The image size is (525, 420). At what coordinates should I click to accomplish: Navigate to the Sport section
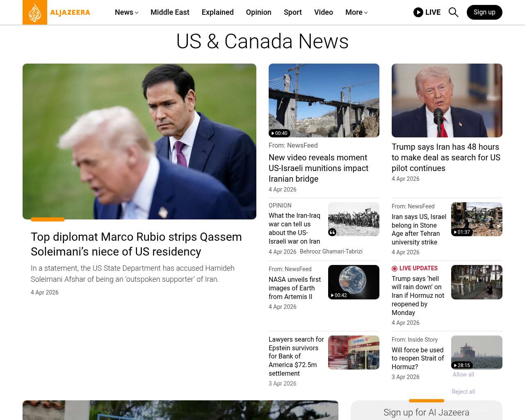293,12
